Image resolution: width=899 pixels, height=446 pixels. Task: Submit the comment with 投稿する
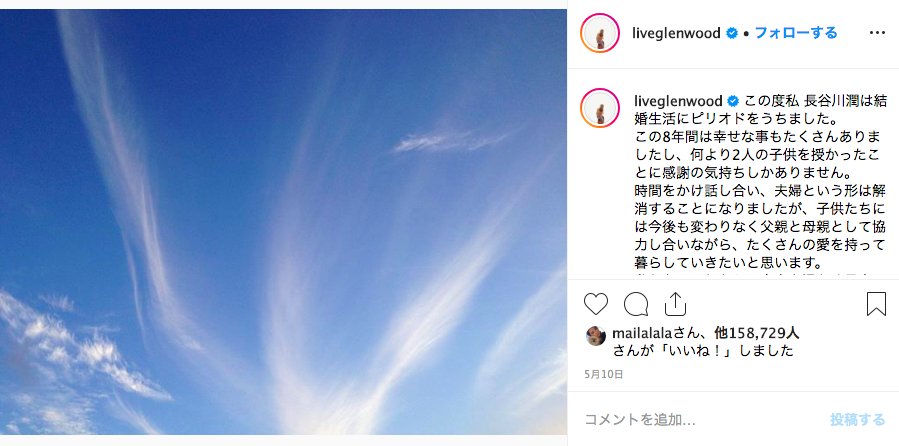[857, 420]
